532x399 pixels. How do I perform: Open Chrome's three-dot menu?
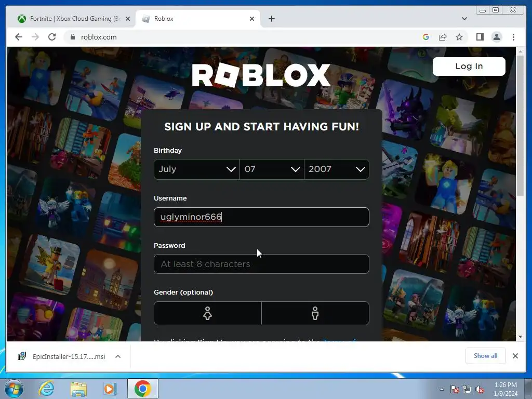click(x=513, y=37)
